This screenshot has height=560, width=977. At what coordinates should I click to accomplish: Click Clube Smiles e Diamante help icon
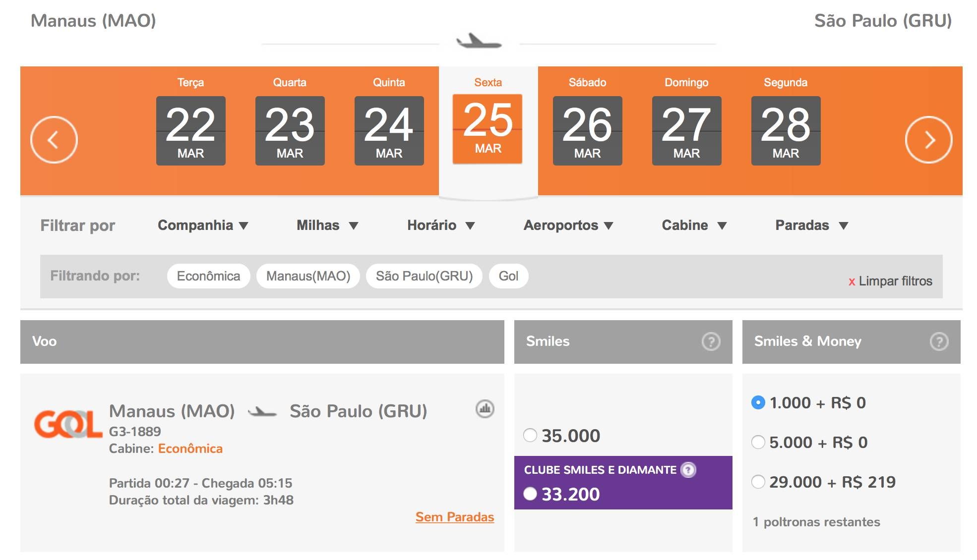tap(688, 469)
